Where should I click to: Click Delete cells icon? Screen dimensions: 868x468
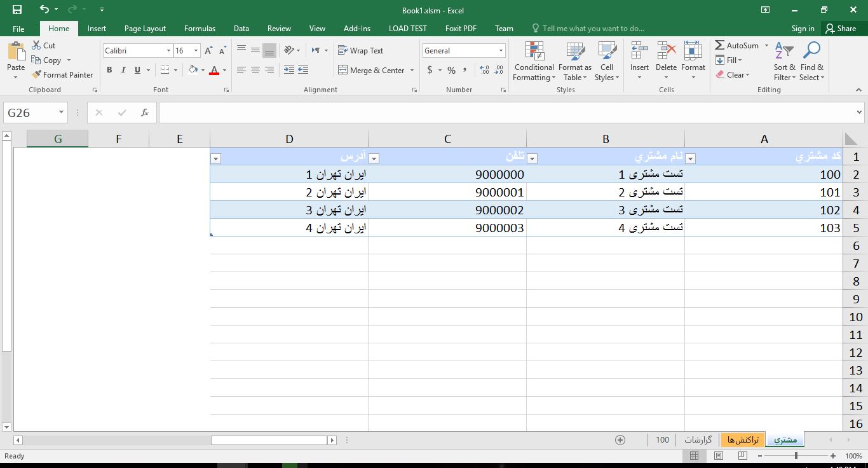coord(666,51)
